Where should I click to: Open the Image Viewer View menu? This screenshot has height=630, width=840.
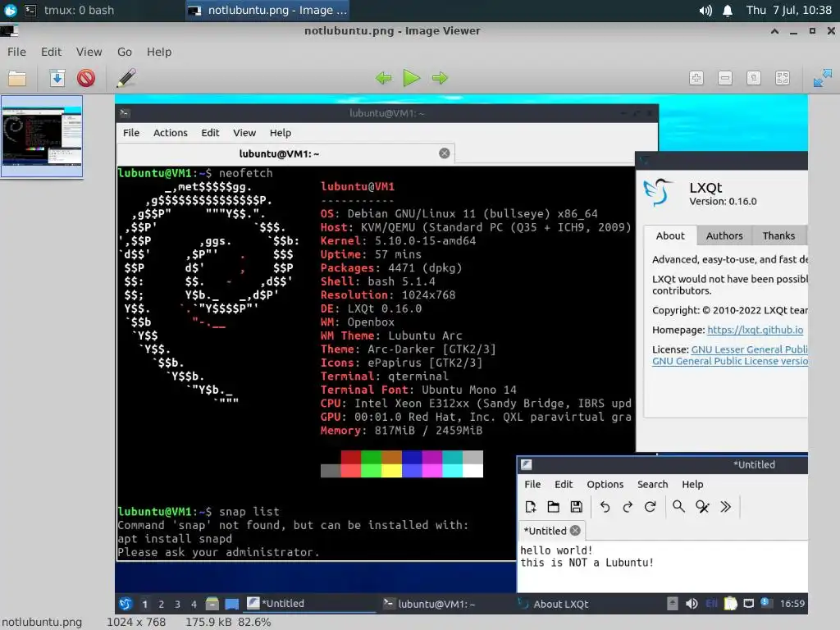pos(89,52)
